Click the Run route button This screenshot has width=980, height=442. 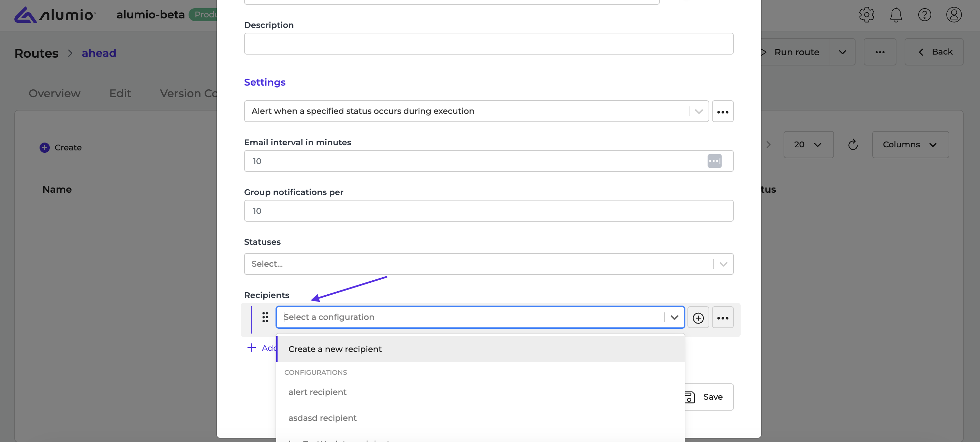click(x=795, y=52)
